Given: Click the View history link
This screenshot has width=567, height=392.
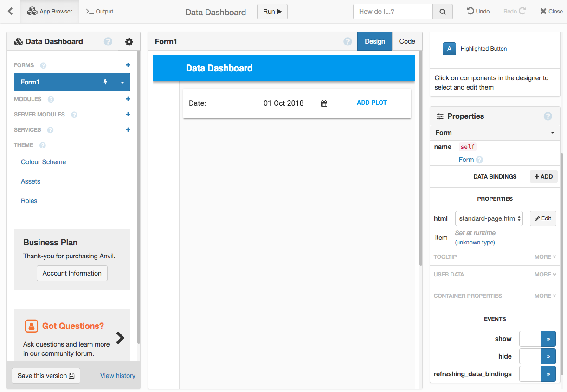Looking at the screenshot, I should pyautogui.click(x=118, y=376).
